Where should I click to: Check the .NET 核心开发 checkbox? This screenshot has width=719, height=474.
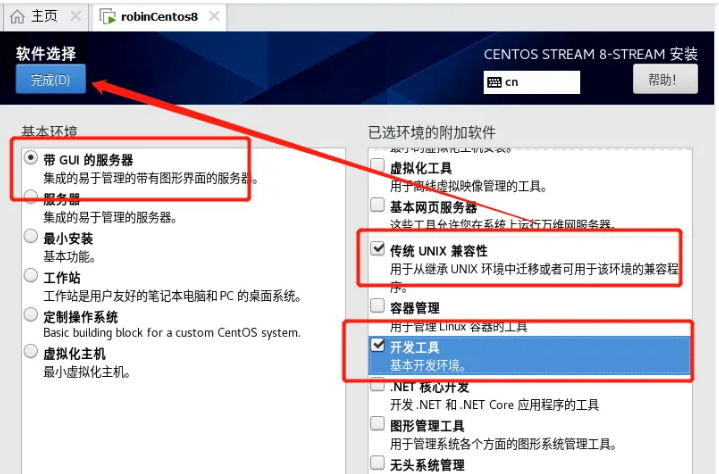(377, 384)
